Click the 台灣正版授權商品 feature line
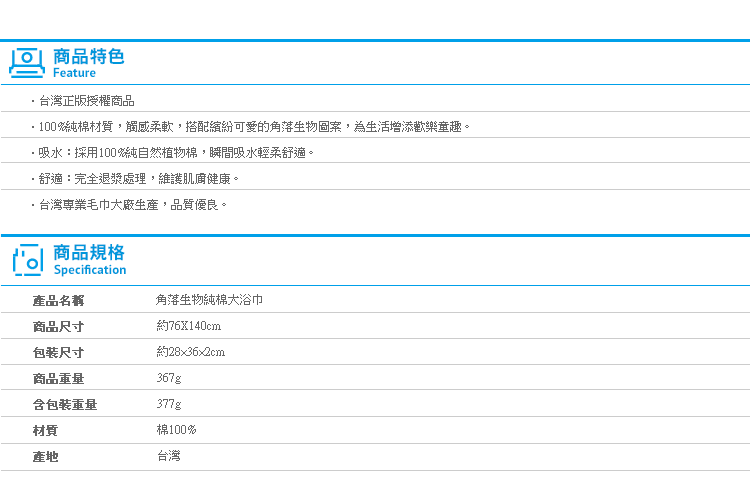 pos(86,101)
